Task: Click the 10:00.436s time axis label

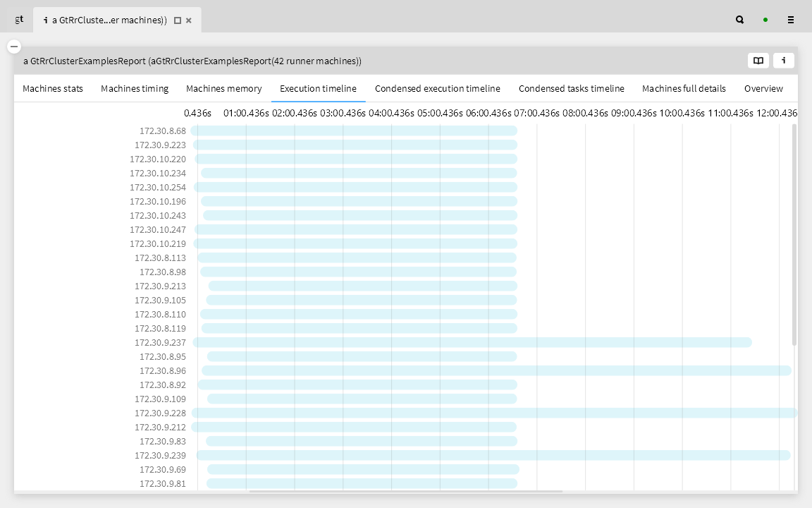Action: tap(682, 113)
